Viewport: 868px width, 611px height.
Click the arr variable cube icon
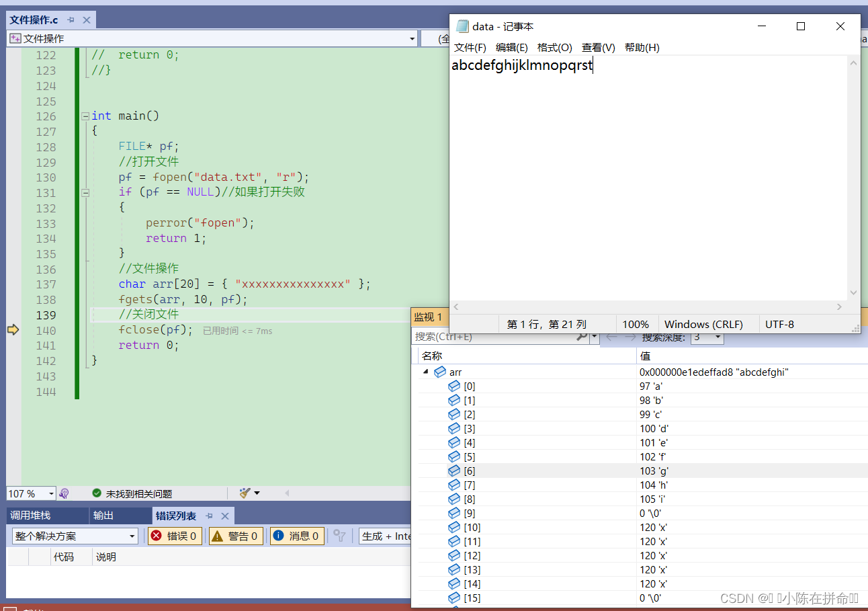click(440, 372)
